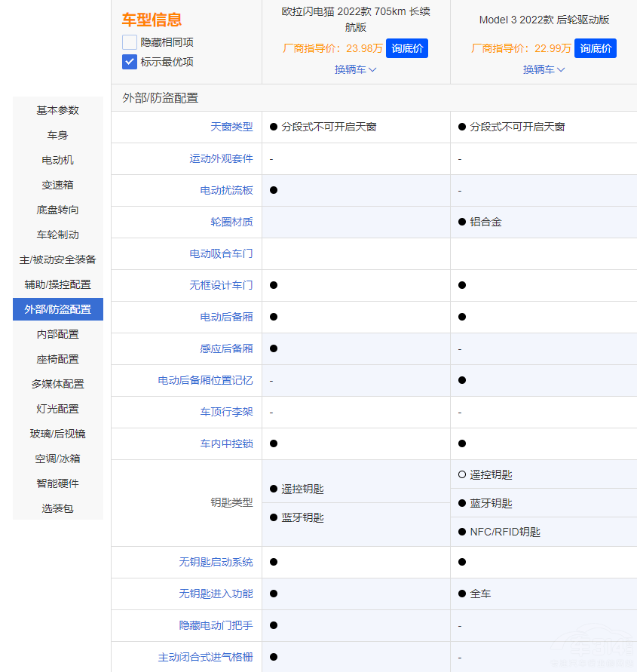Go to 基本参数 section in sidebar
The width and height of the screenshot is (637, 672).
pyautogui.click(x=57, y=110)
